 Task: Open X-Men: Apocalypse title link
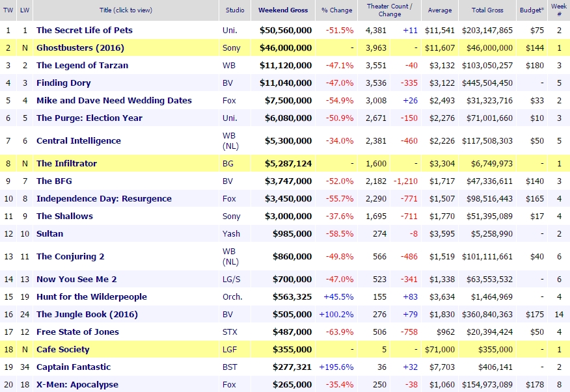pyautogui.click(x=77, y=384)
